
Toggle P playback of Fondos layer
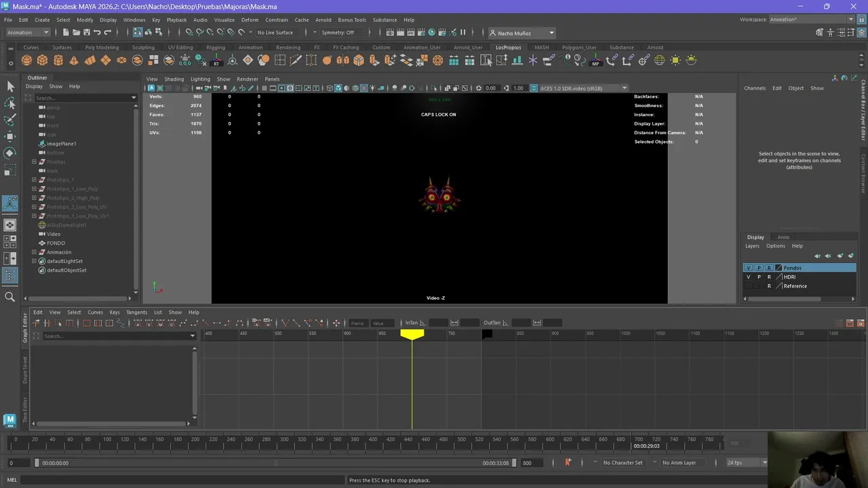[759, 268]
